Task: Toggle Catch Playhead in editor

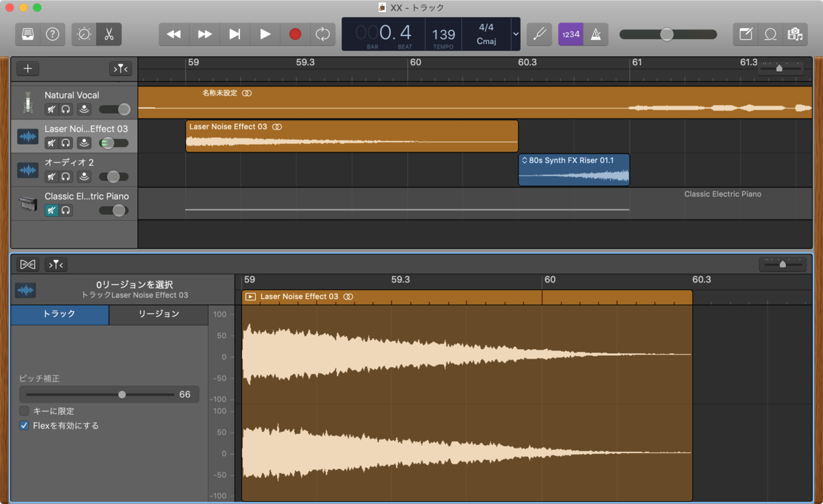Action: tap(56, 264)
